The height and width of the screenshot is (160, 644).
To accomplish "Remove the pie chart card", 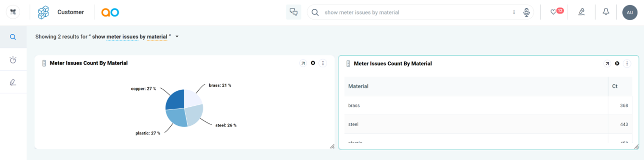I will tap(313, 63).
